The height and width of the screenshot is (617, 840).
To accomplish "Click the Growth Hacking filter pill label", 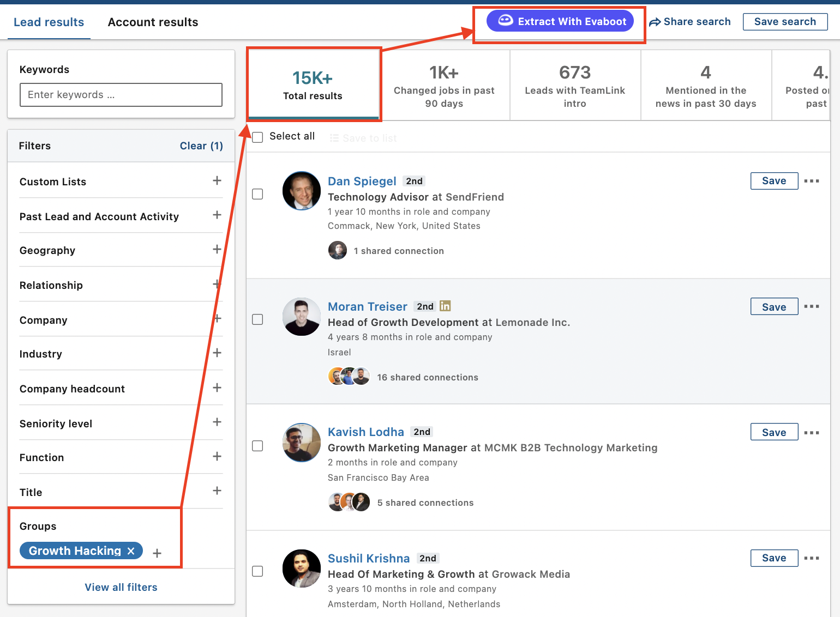I will pyautogui.click(x=75, y=551).
